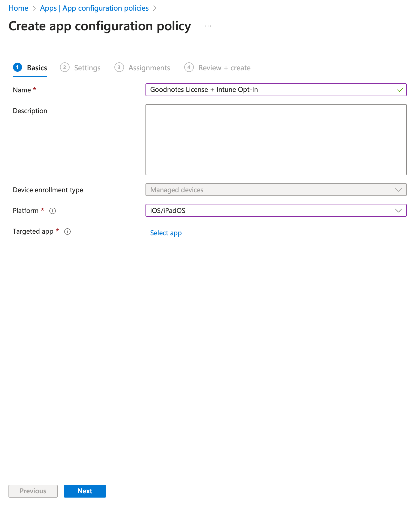Switch to the Settings tab

(x=87, y=68)
